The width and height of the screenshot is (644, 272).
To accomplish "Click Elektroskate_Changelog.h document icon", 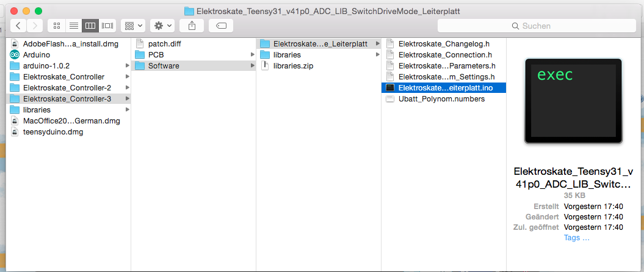I will tap(390, 43).
